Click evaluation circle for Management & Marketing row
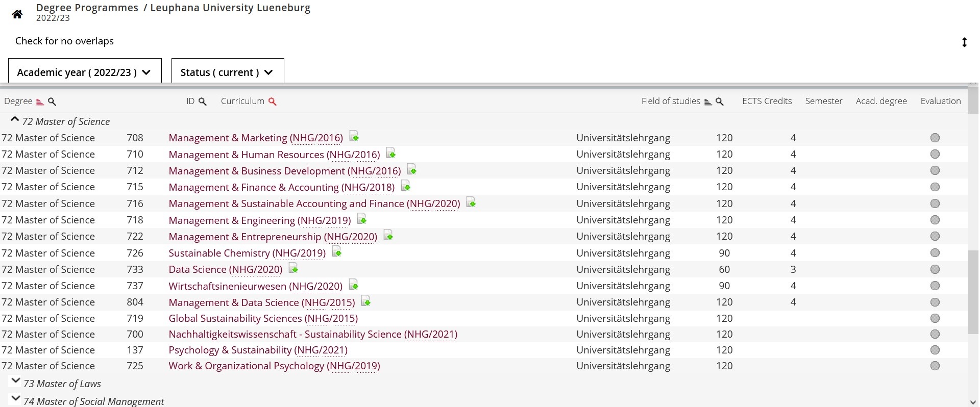This screenshot has width=980, height=407. (935, 138)
